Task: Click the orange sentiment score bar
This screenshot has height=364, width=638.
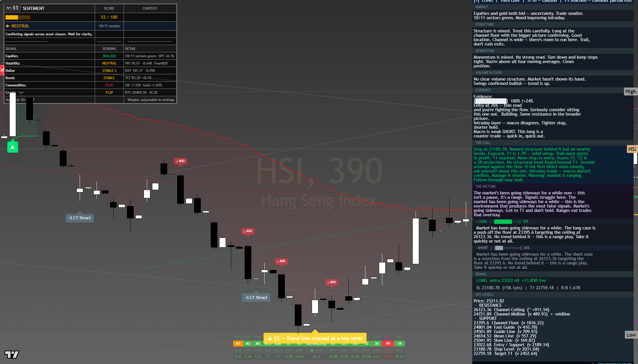Action: click(x=18, y=17)
